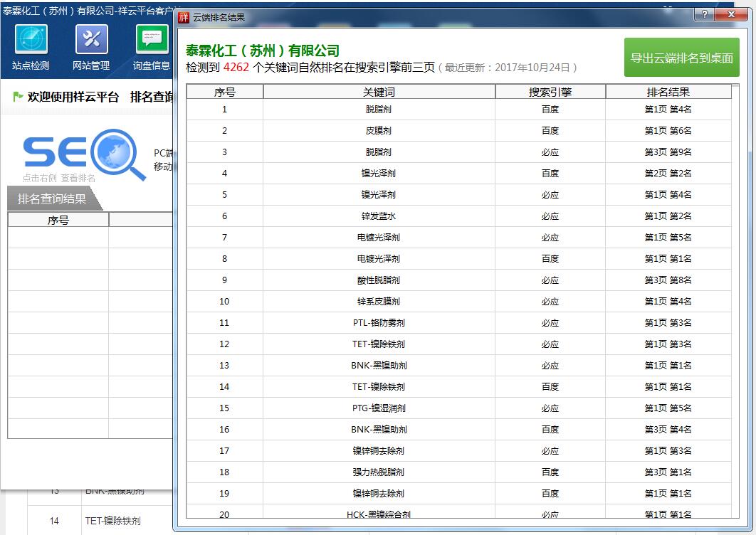Viewport: 756px width, 535px height.
Task: Select row 6 keyword 锌发蓝水
Action: point(379,216)
